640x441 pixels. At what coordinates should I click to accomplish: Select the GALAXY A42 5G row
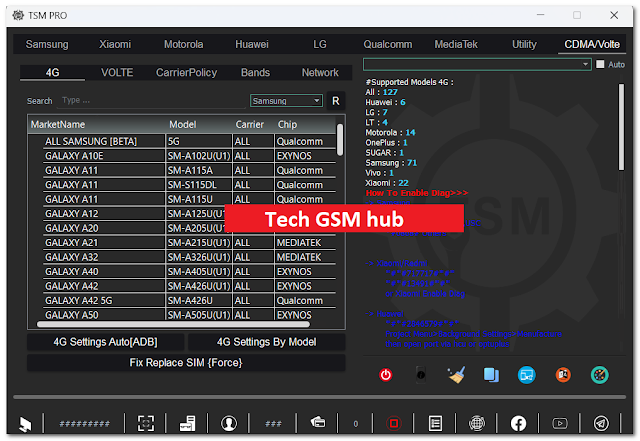(189, 301)
